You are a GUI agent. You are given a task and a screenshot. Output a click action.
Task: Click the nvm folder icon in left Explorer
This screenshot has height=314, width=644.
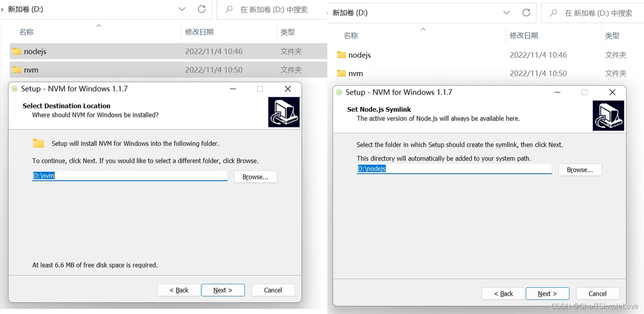[17, 69]
